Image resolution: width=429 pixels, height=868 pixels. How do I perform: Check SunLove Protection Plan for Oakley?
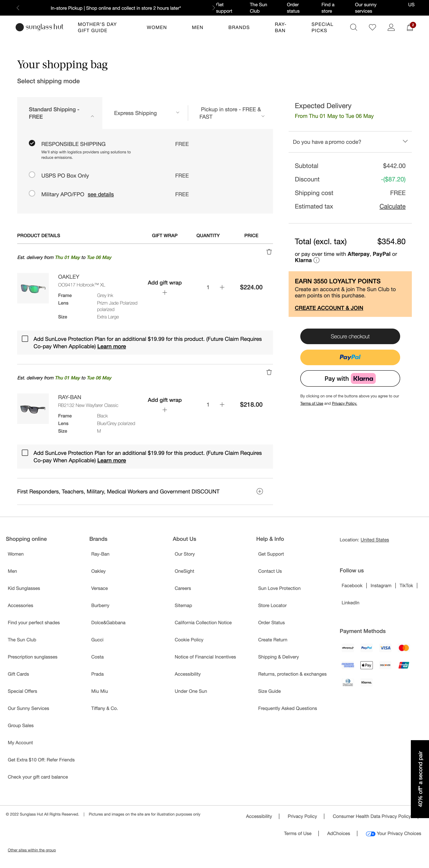[x=25, y=339]
